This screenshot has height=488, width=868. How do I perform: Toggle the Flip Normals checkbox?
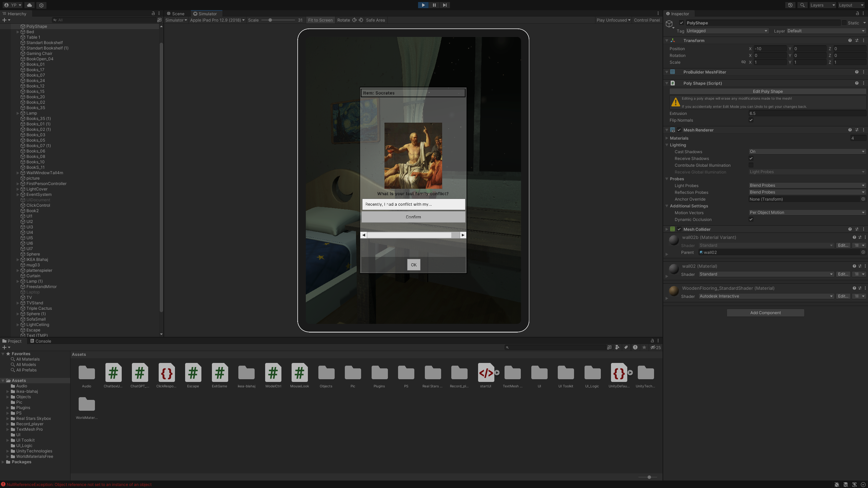pos(751,120)
